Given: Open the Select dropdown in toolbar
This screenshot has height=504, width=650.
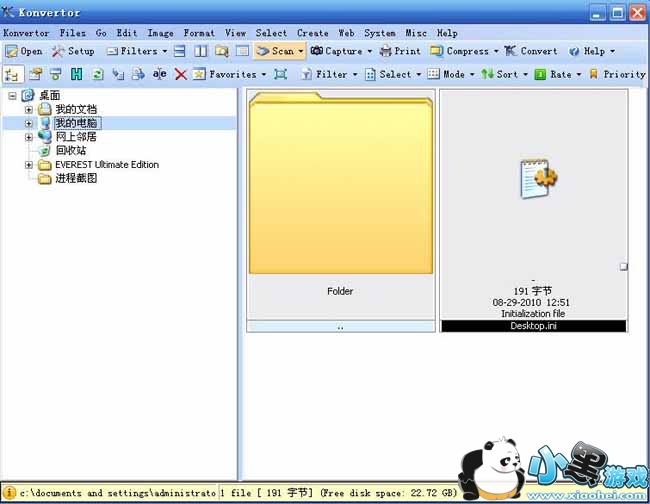Looking at the screenshot, I should point(393,75).
